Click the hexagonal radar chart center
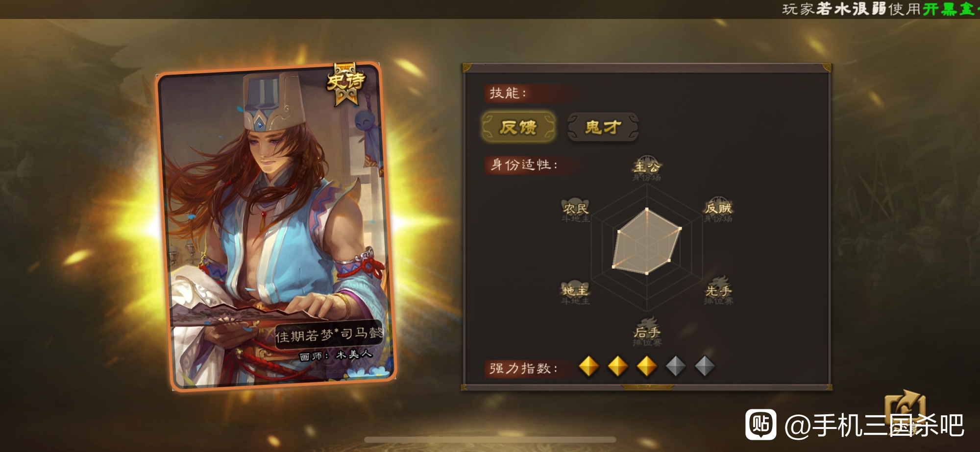 pyautogui.click(x=647, y=242)
